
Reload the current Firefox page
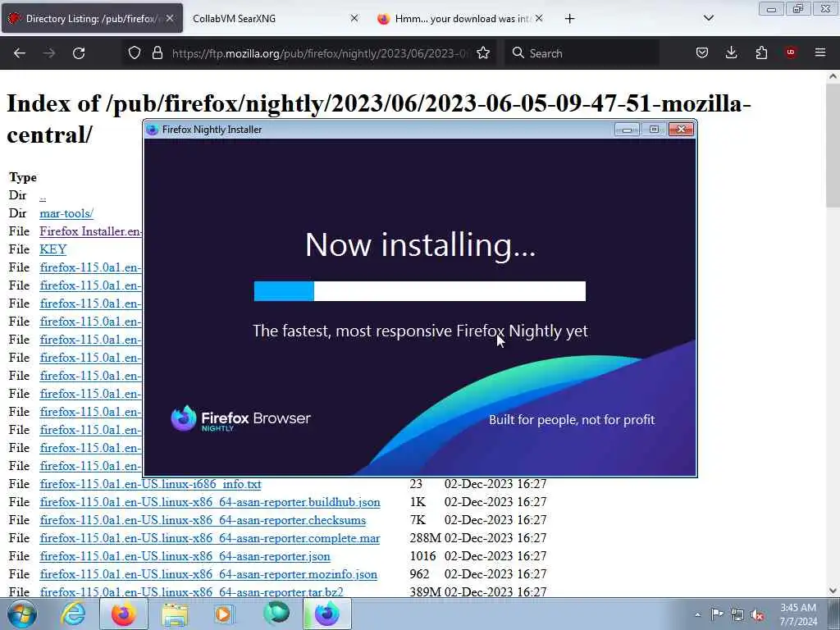pyautogui.click(x=79, y=53)
